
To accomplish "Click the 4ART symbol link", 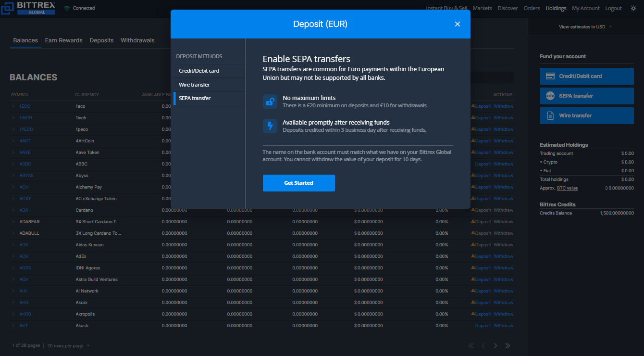I will coord(25,141).
